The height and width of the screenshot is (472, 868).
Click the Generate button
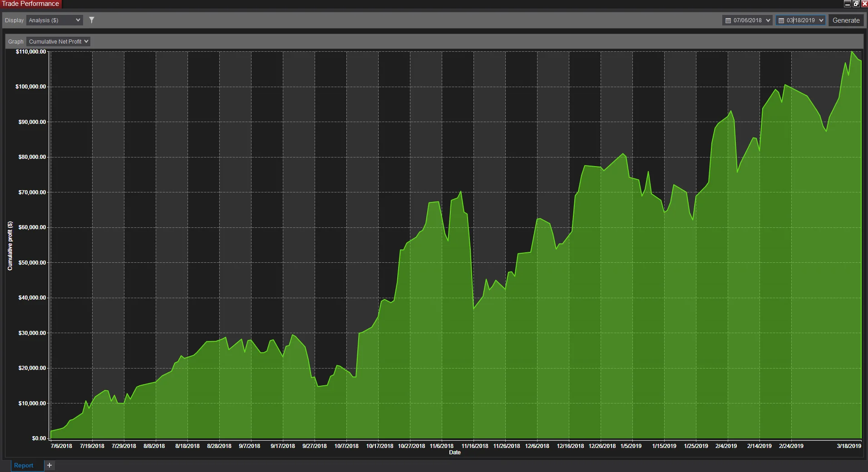(846, 20)
